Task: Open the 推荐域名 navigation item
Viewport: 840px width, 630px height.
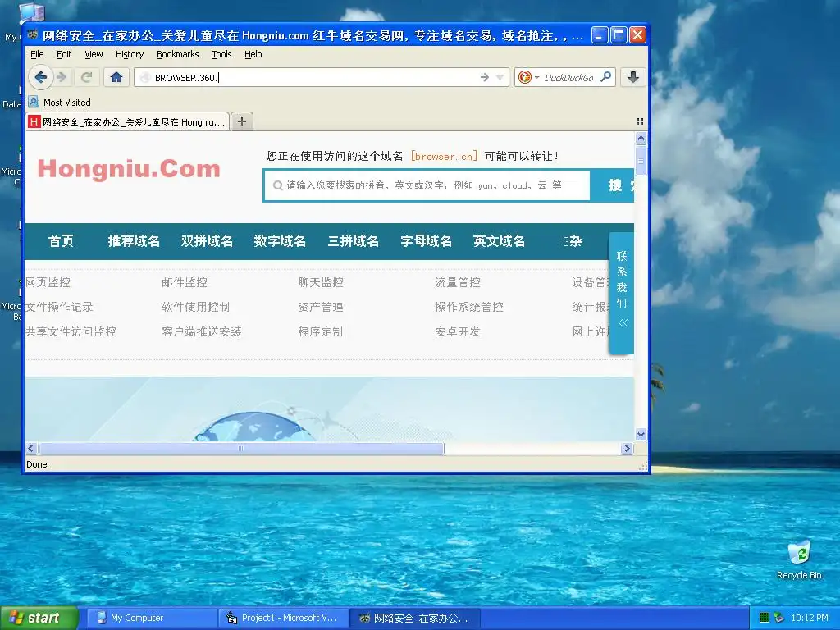Action: tap(134, 241)
